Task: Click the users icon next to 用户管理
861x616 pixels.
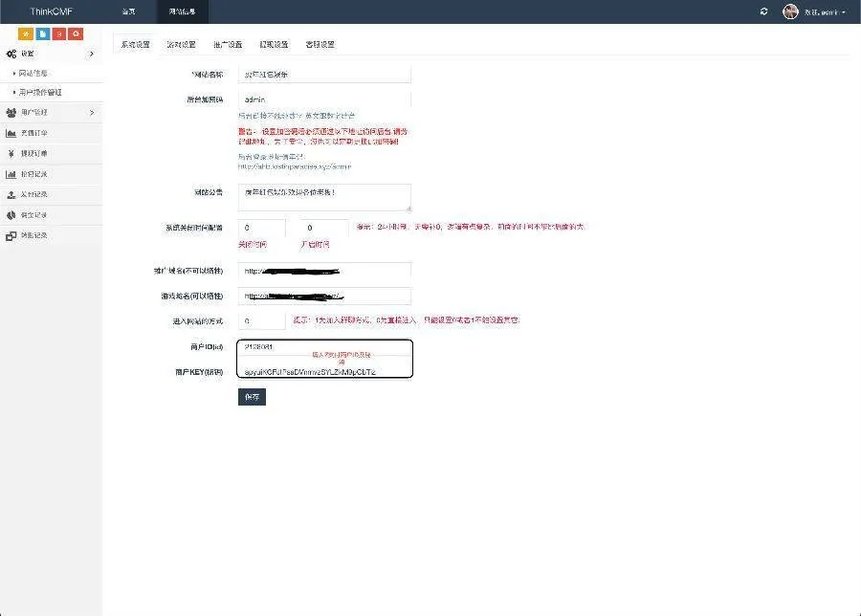Action: tap(11, 112)
